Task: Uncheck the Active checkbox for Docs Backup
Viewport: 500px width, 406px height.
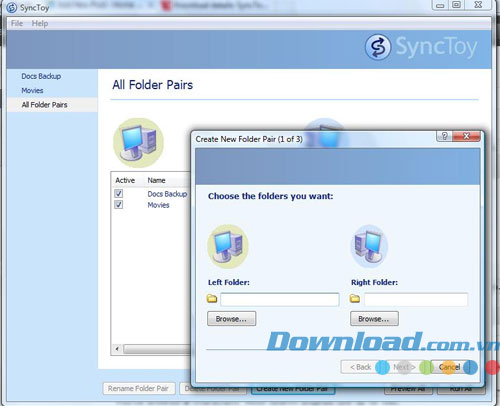Action: tap(119, 194)
